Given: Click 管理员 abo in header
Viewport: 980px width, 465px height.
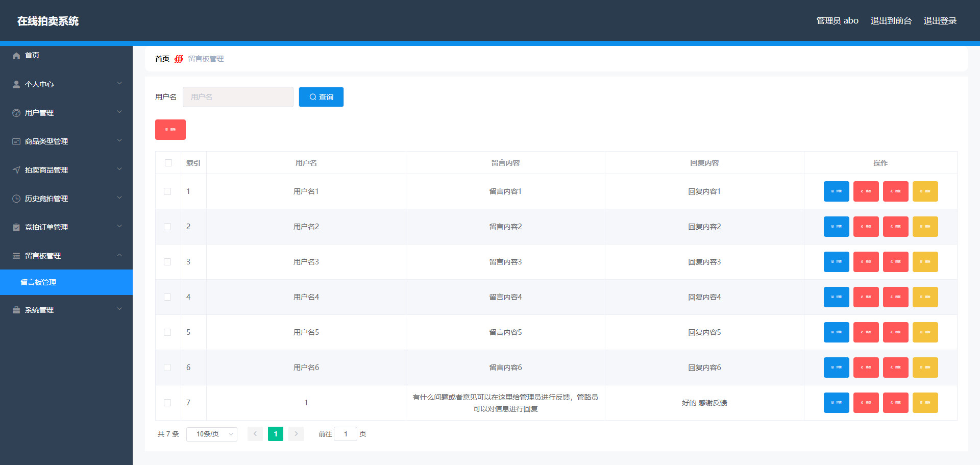Looking at the screenshot, I should (837, 20).
